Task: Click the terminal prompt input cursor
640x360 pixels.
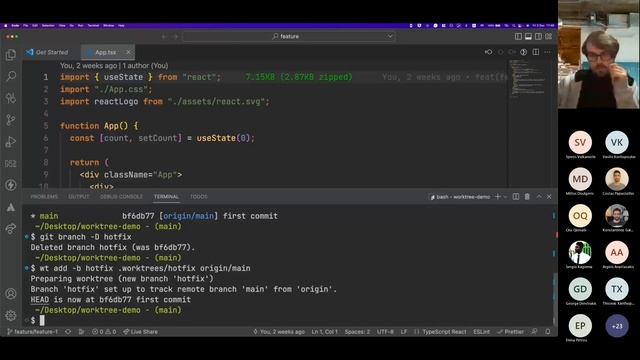Action: coord(42,320)
